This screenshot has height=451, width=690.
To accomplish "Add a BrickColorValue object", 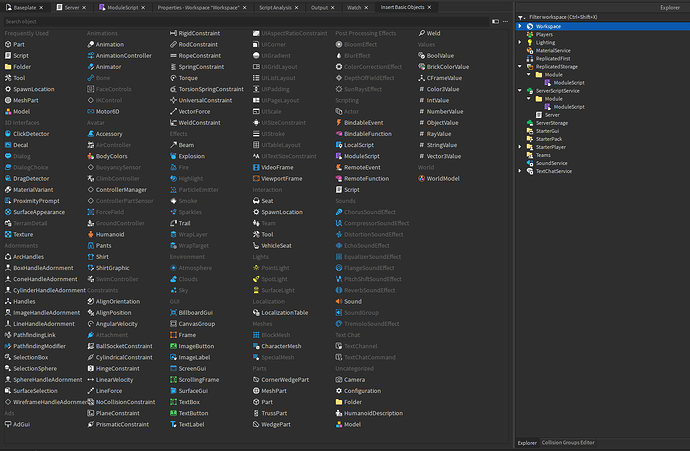I will [444, 67].
